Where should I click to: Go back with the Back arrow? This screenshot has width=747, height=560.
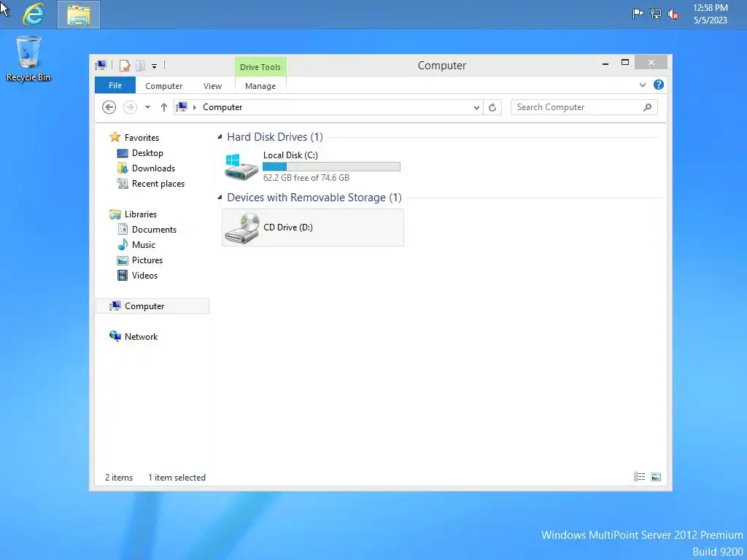tap(109, 107)
